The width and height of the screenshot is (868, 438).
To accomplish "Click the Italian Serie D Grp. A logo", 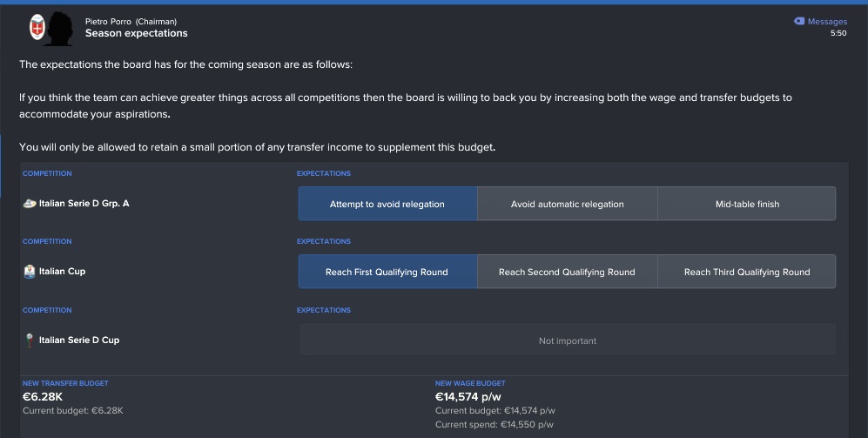I will [30, 204].
